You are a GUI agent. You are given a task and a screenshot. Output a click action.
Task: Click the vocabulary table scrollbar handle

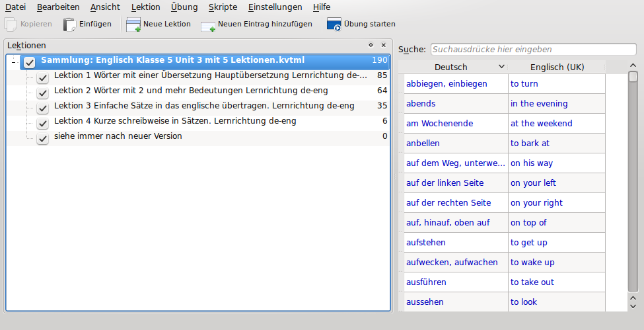633,77
